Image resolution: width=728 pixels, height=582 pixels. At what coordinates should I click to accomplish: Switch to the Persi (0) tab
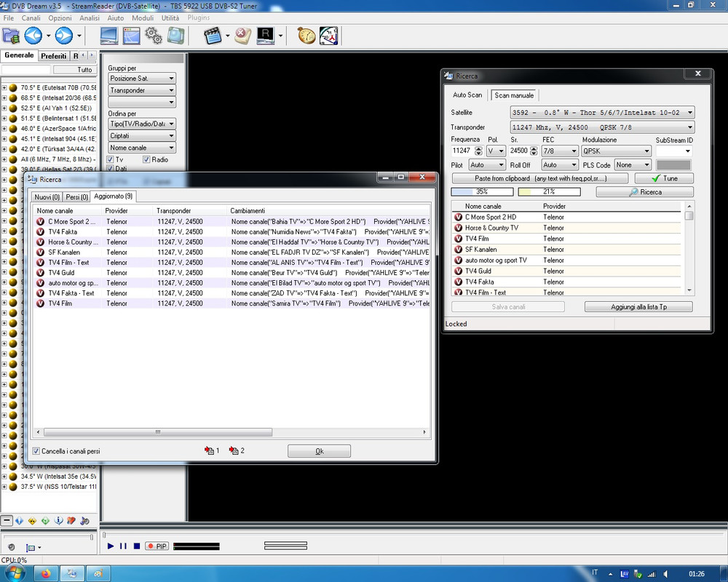point(76,196)
